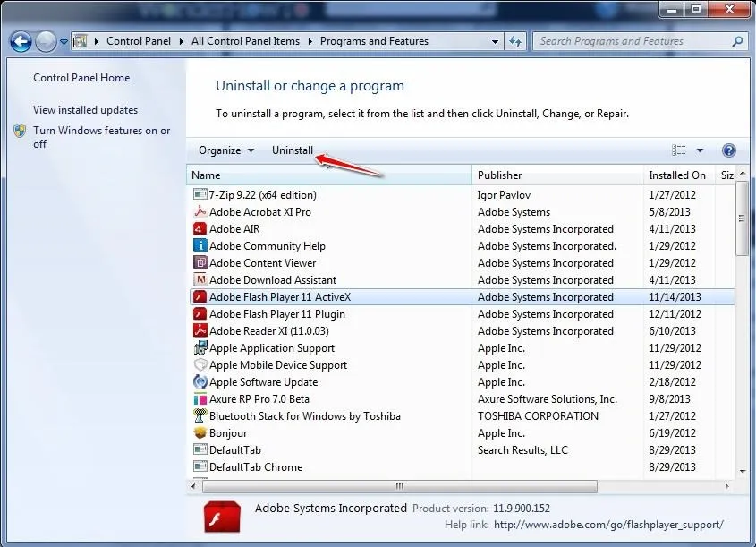The image size is (756, 547).
Task: Open the recent pages dropdown arrow
Action: click(x=64, y=42)
